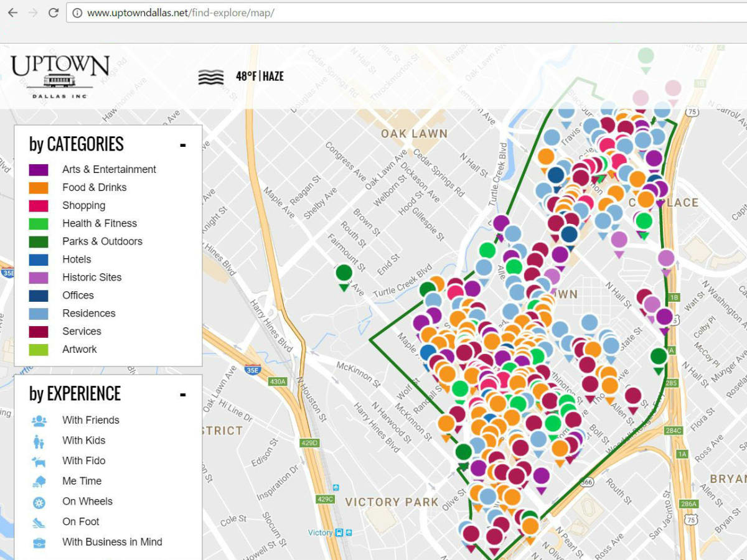The image size is (747, 560).
Task: Collapse the by CATEGORIES panel
Action: coord(182,144)
